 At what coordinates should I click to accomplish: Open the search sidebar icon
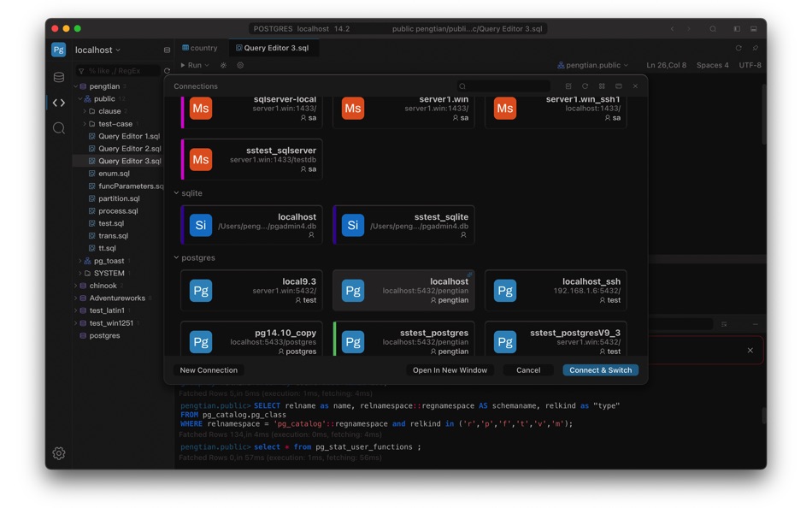click(x=58, y=128)
